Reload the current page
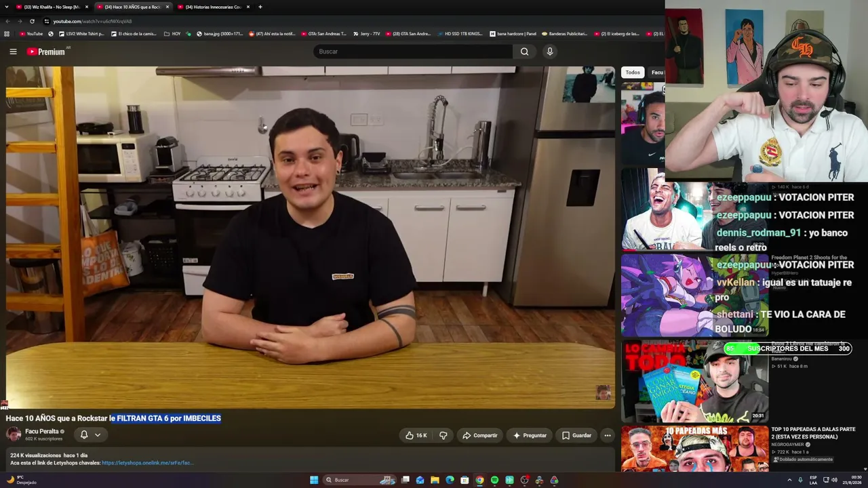Viewport: 868px width, 488px height. [x=32, y=21]
